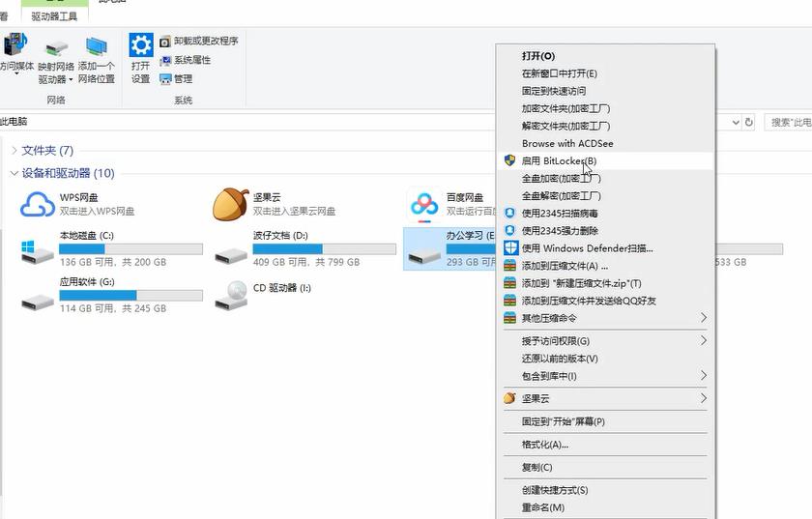This screenshot has width=812, height=519.
Task: Click the text 136 GB 可用, 共 200 GB
Action: pyautogui.click(x=113, y=262)
